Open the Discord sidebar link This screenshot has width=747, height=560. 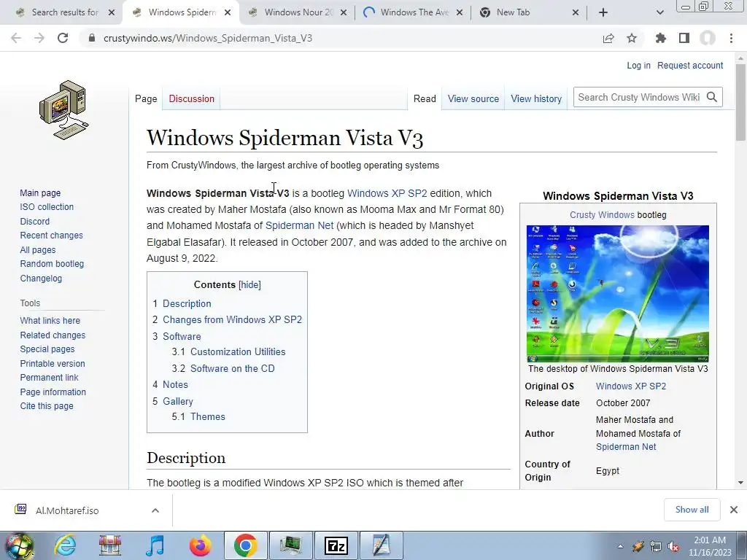35,222
